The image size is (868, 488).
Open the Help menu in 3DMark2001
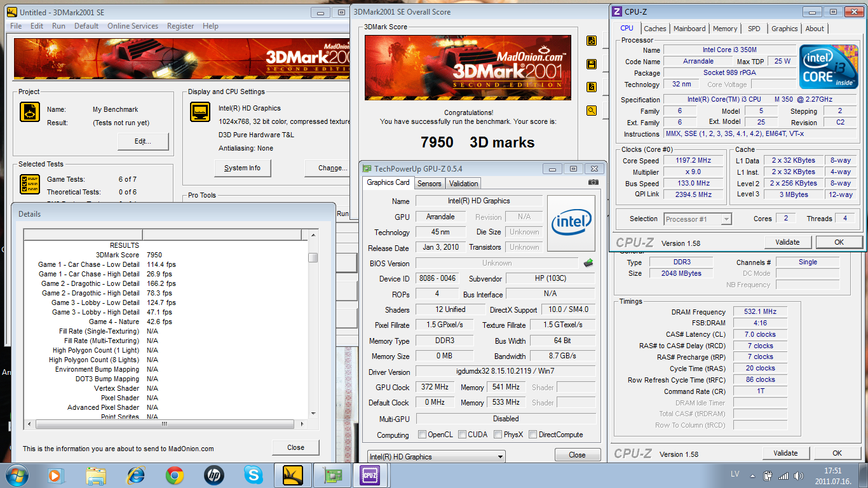[210, 26]
